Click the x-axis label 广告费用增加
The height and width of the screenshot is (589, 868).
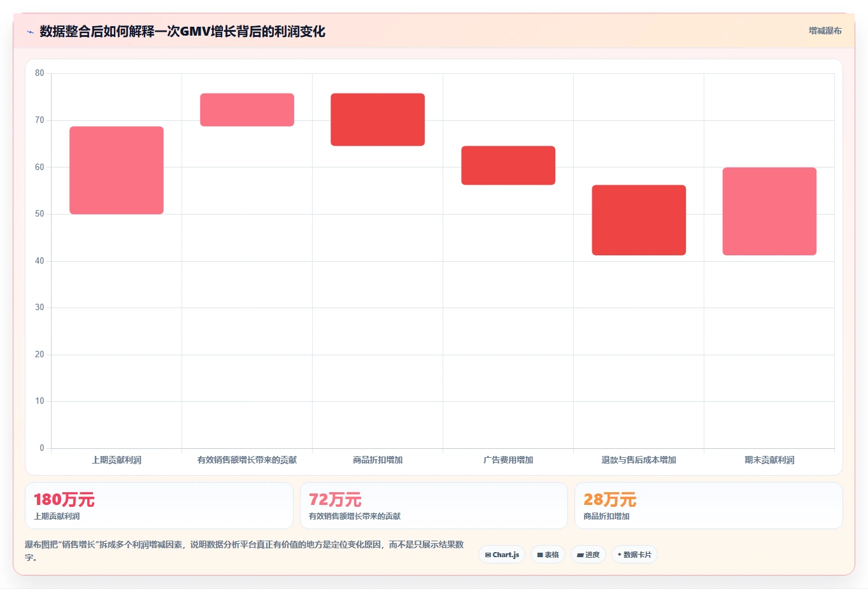(508, 460)
